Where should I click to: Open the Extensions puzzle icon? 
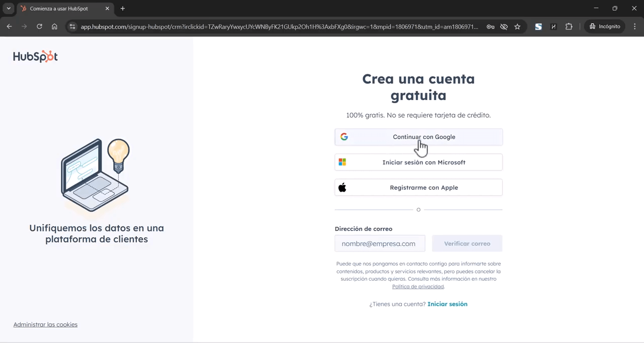click(x=569, y=27)
